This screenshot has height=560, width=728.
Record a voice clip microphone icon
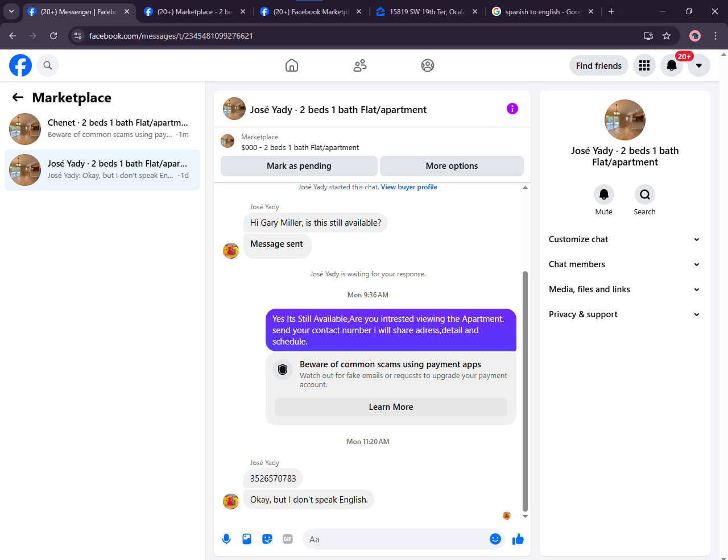[x=226, y=539]
